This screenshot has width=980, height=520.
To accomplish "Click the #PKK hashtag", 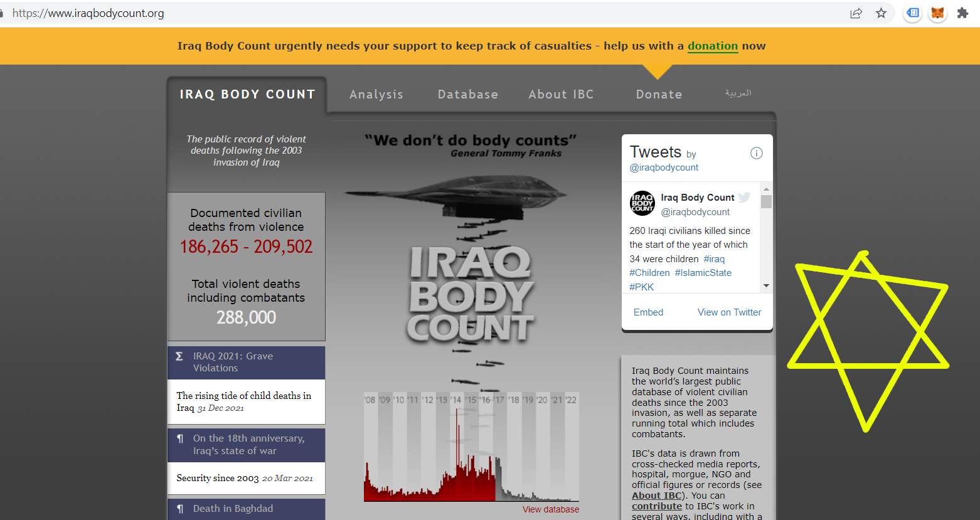I will tap(641, 287).
